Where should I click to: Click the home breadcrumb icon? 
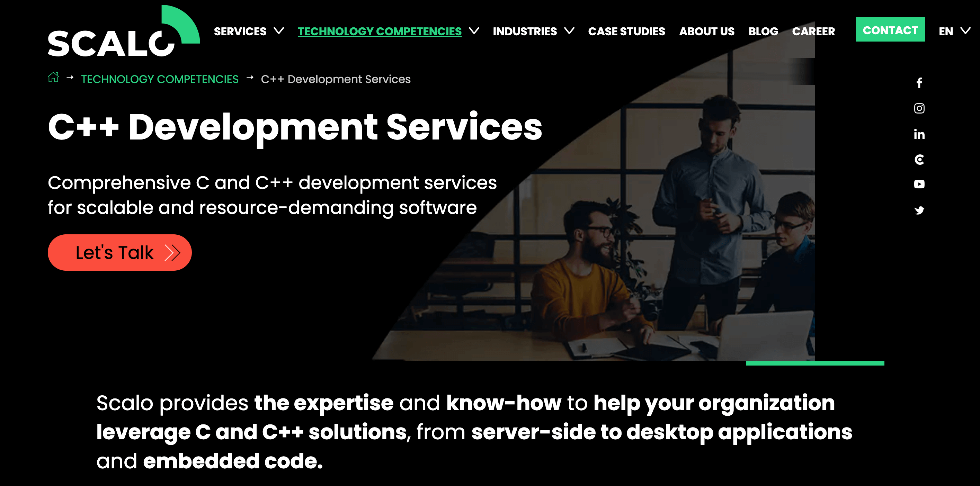54,79
